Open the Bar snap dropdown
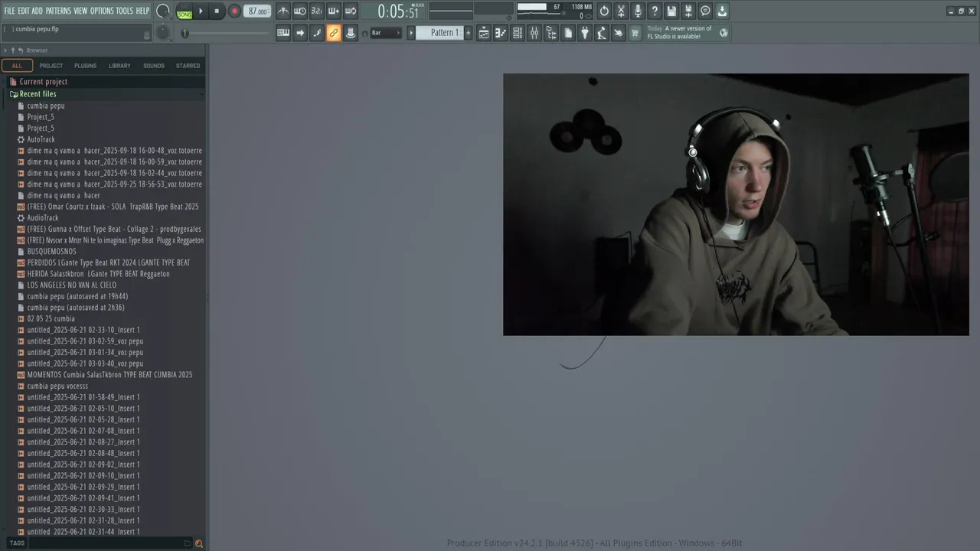 (x=386, y=33)
